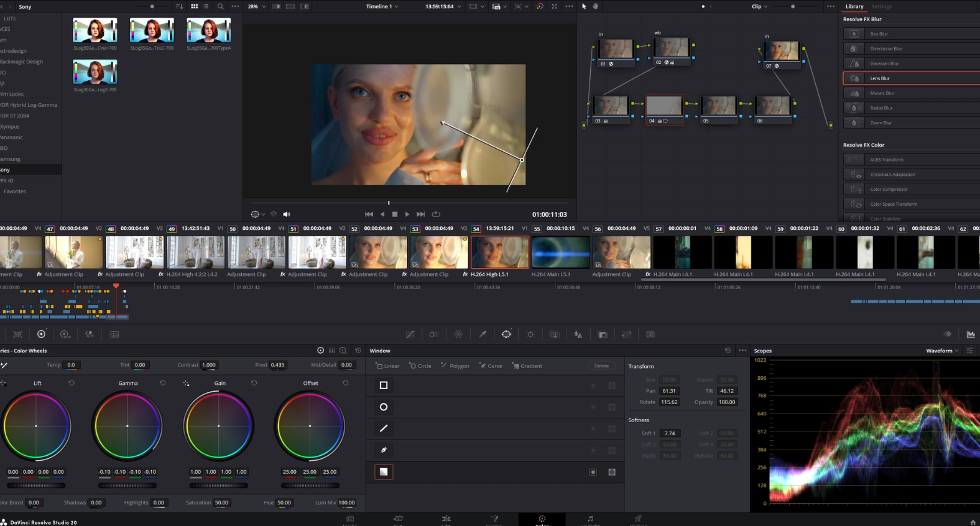Screen dimensions: 980x526
Task: Select the gradient window shape icon
Action: tap(384, 472)
